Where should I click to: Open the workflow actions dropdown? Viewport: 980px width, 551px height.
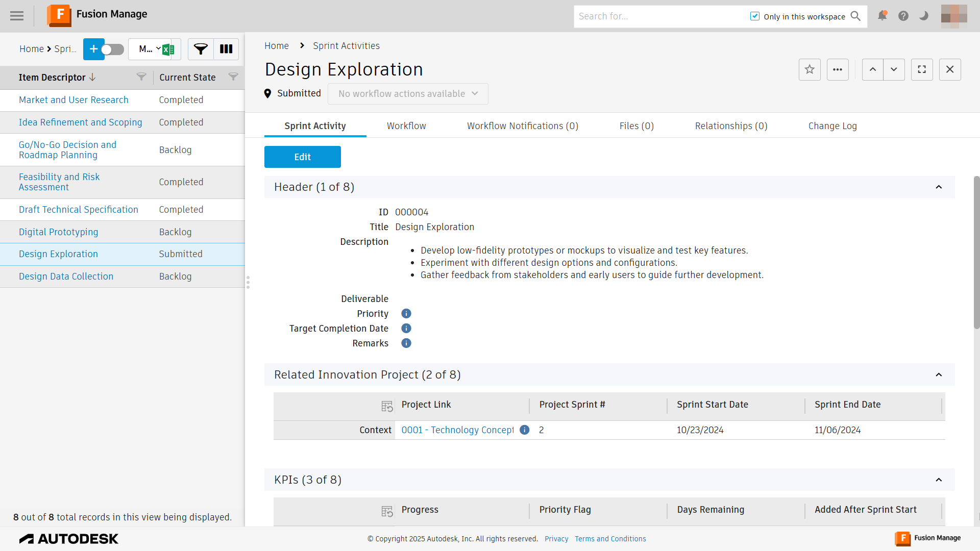pyautogui.click(x=408, y=94)
